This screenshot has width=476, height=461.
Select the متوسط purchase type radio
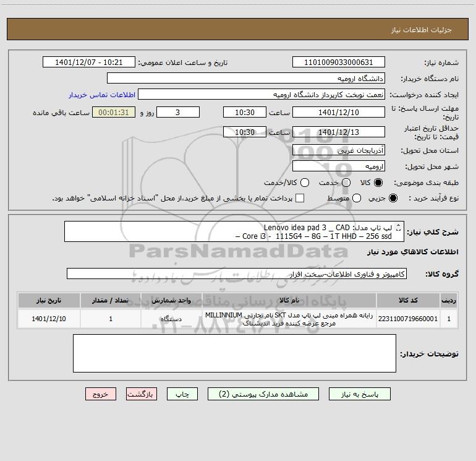pos(357,198)
